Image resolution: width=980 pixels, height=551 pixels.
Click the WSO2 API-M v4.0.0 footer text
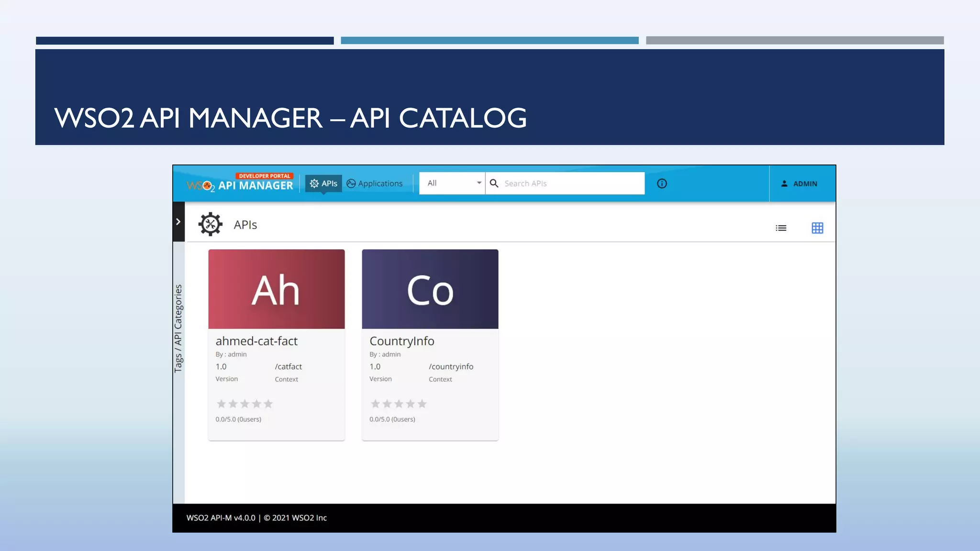tap(256, 518)
